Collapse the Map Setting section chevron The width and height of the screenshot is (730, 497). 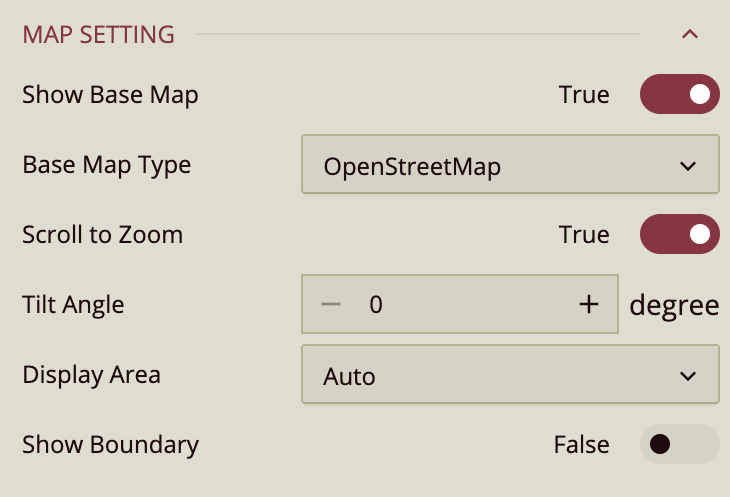pos(689,35)
